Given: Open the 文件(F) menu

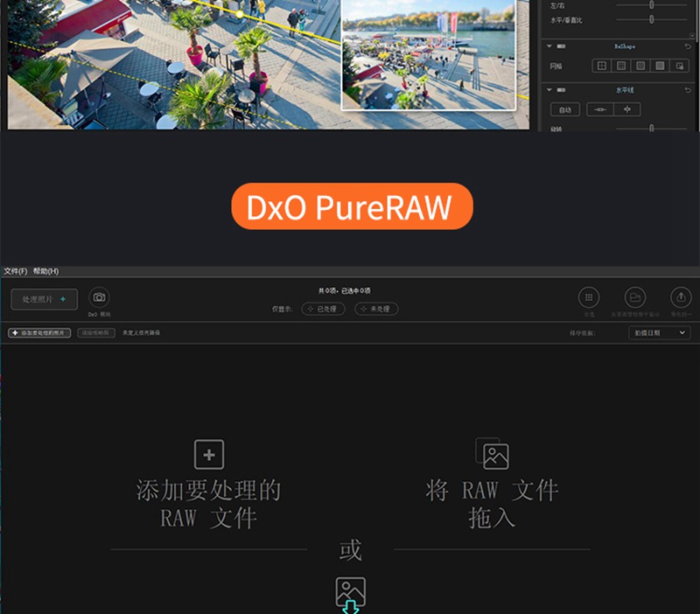Looking at the screenshot, I should click(x=15, y=272).
